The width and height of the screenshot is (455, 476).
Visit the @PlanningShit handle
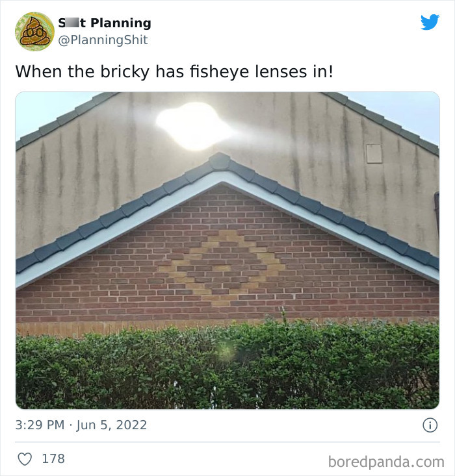pyautogui.click(x=103, y=40)
